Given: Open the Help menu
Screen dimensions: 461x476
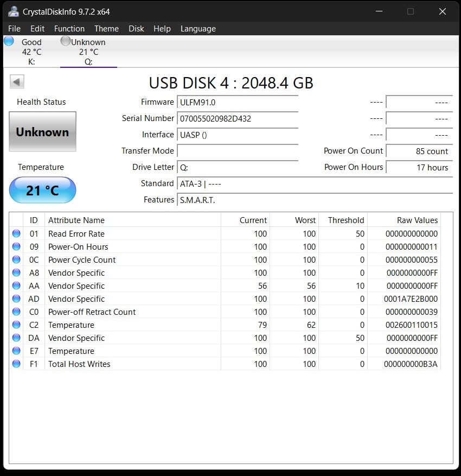Looking at the screenshot, I should 162,29.
